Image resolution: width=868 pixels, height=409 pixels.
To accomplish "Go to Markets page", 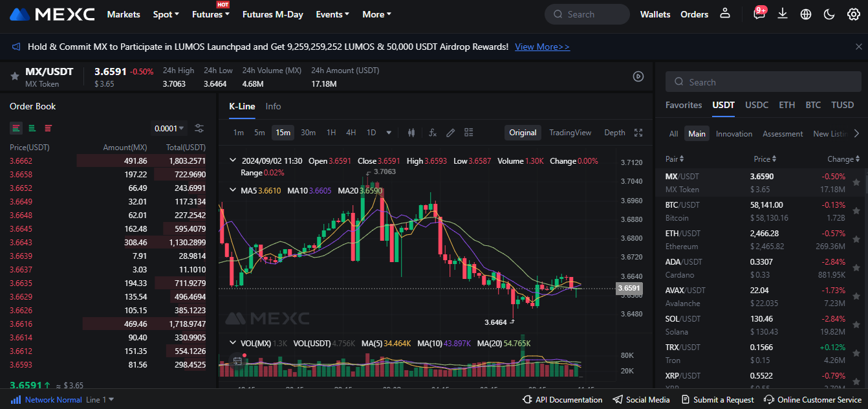I will click(x=124, y=14).
